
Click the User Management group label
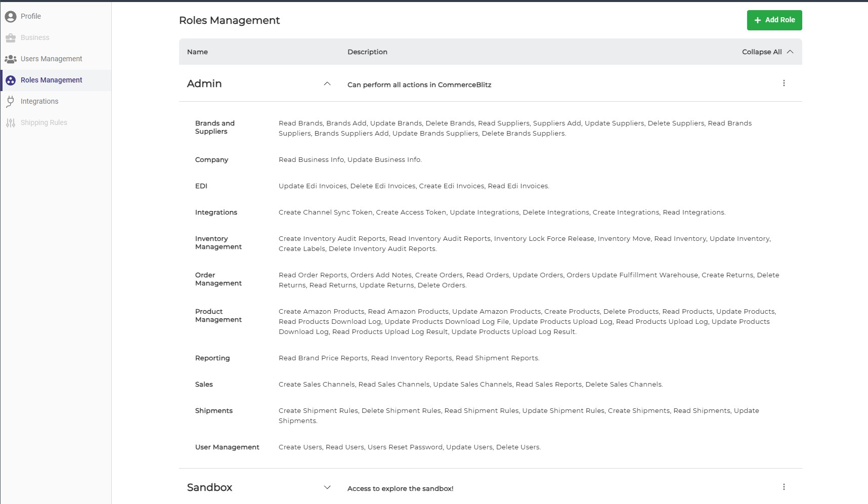pos(227,447)
